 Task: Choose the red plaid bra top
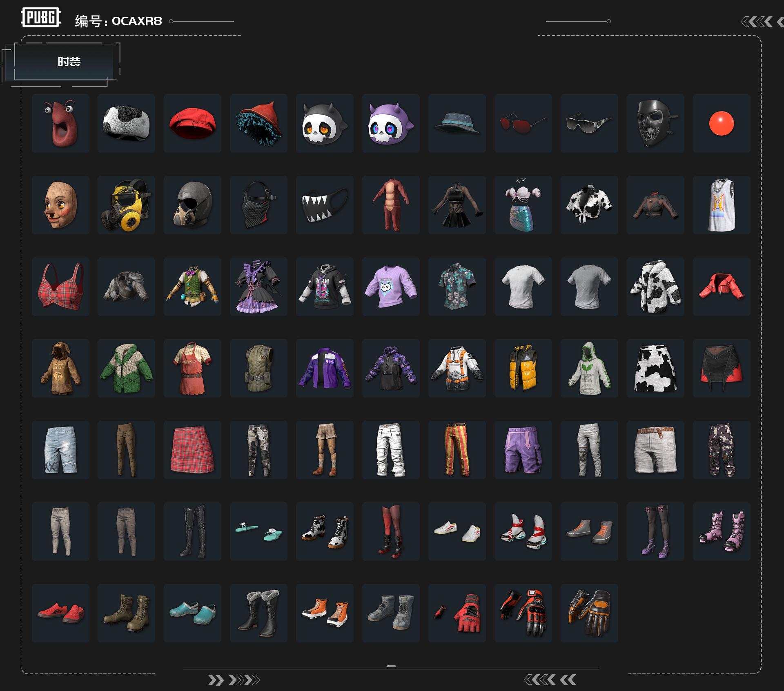(x=60, y=287)
